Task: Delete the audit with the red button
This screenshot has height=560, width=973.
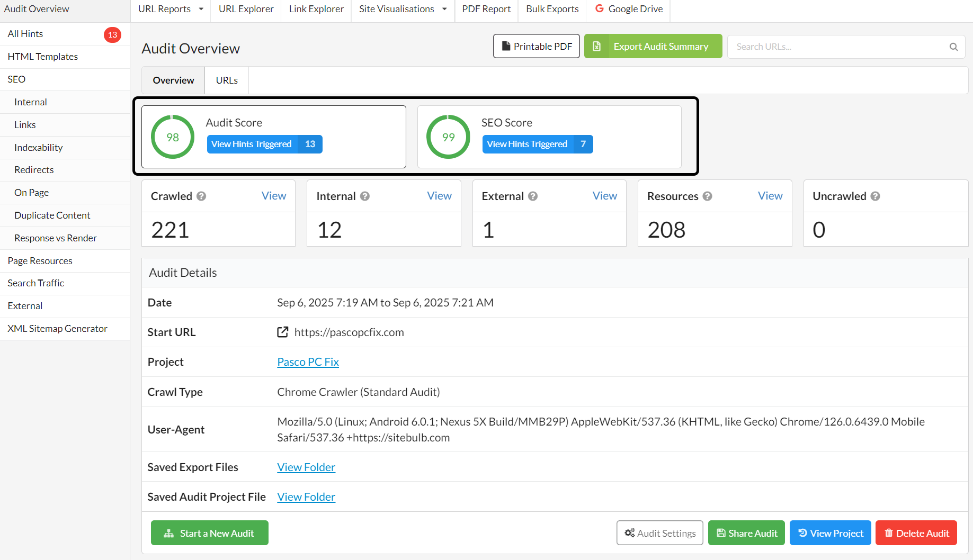Action: [x=916, y=533]
